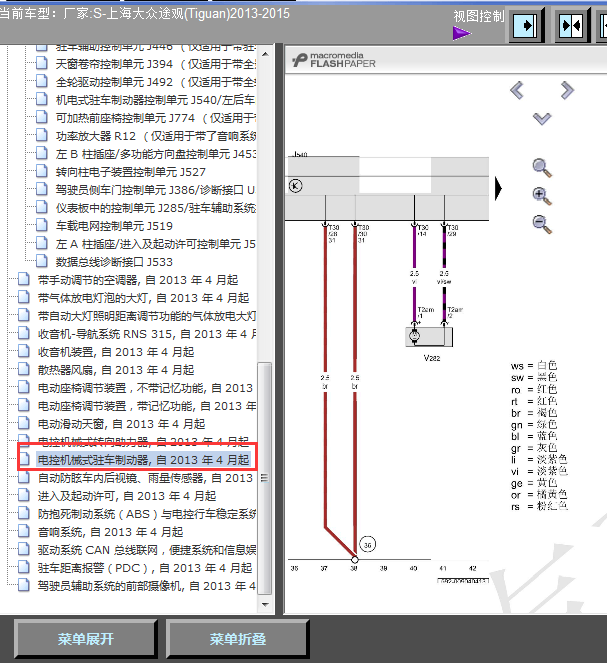
Task: Click document icon beside 进入及起动许可
Action: pos(24,495)
